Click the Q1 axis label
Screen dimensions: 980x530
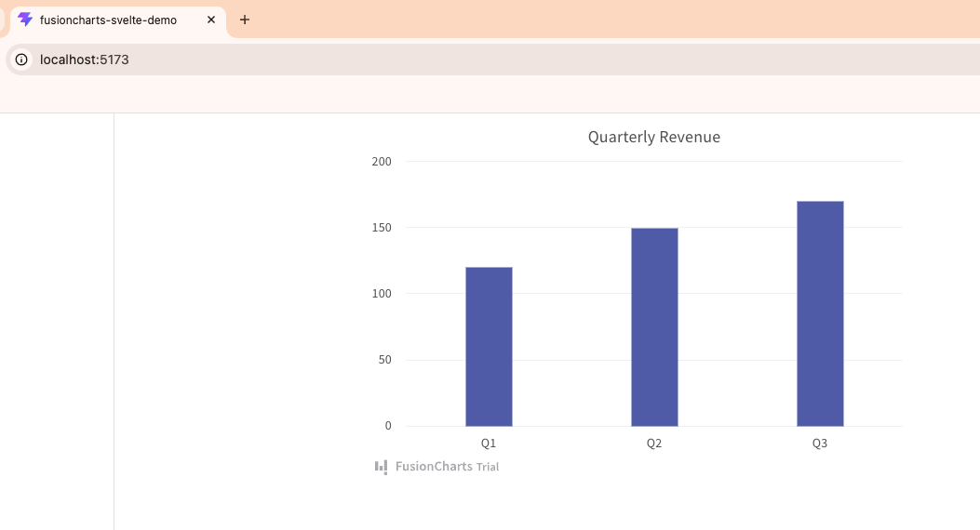488,444
